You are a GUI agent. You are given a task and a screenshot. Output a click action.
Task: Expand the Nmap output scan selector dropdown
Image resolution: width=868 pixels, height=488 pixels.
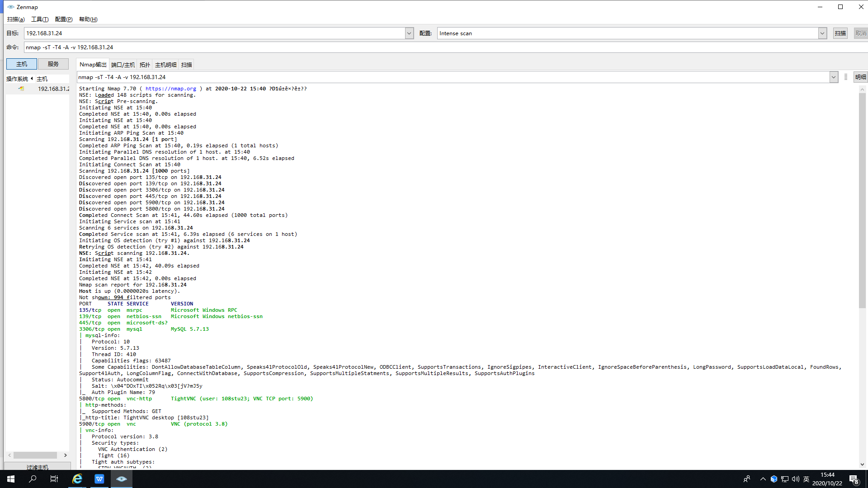pyautogui.click(x=834, y=77)
